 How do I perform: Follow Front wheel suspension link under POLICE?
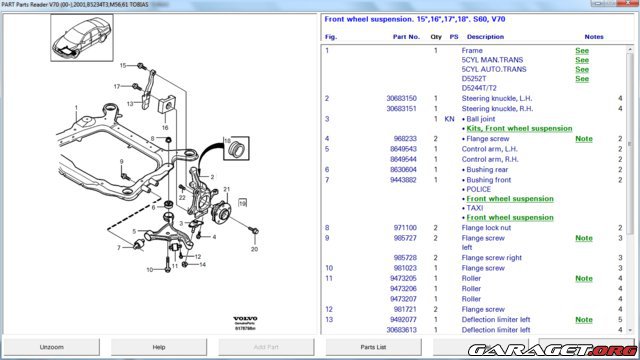tap(510, 199)
